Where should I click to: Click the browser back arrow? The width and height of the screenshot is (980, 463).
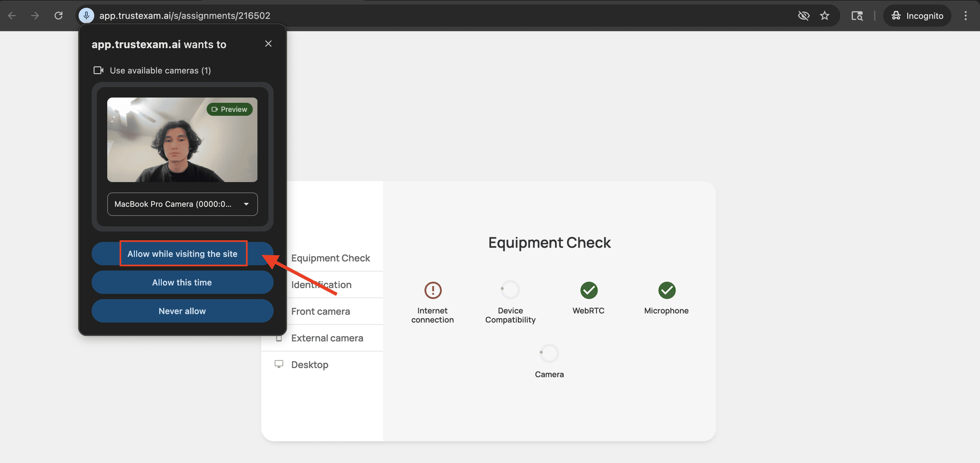[x=12, y=16]
